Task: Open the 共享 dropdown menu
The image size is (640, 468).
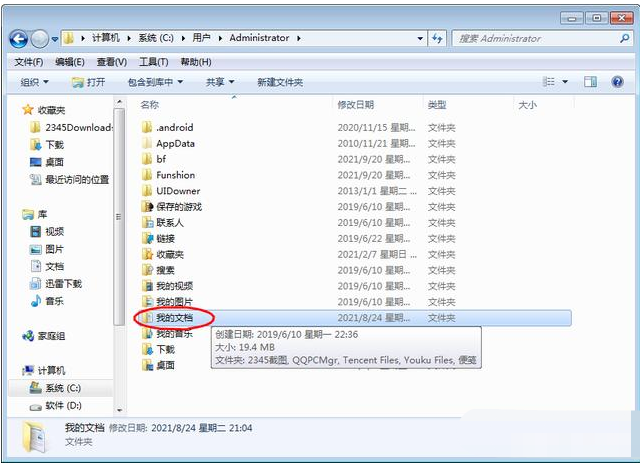Action: (219, 82)
